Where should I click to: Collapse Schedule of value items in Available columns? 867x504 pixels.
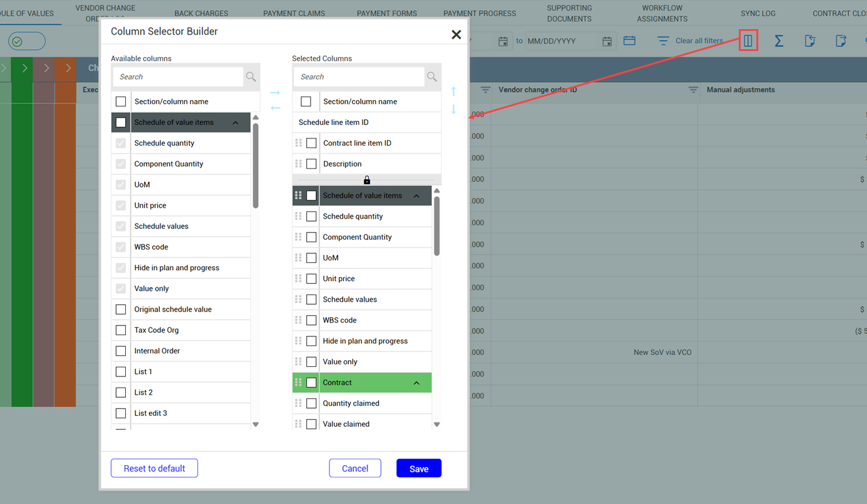pyautogui.click(x=236, y=123)
